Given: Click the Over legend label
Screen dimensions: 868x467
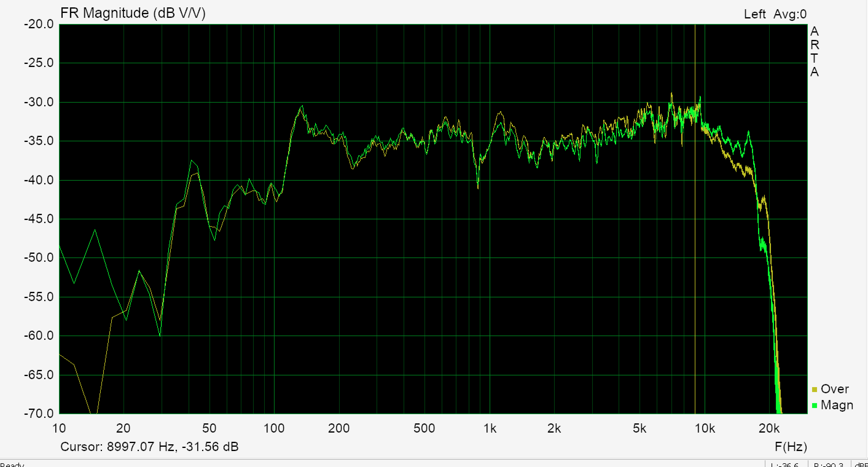Looking at the screenshot, I should (834, 389).
